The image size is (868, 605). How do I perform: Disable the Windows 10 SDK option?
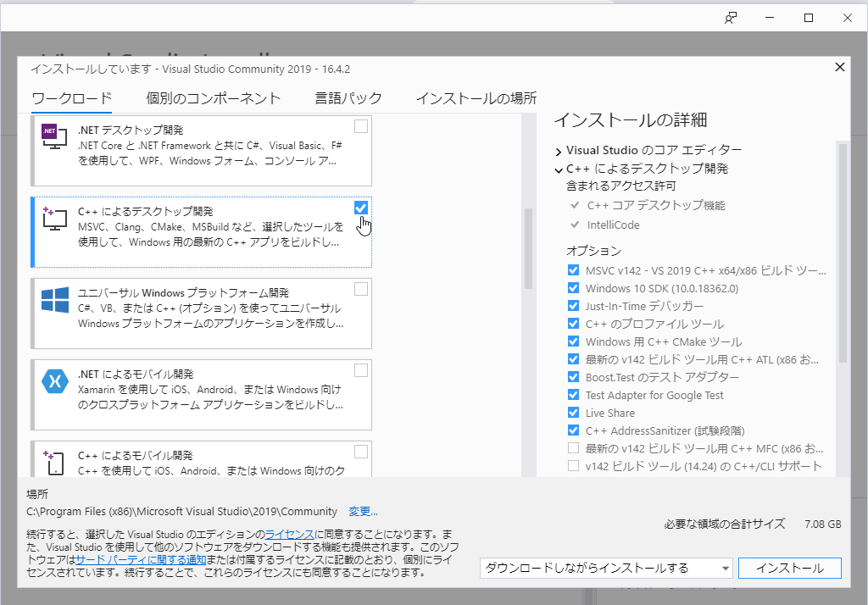pos(573,288)
